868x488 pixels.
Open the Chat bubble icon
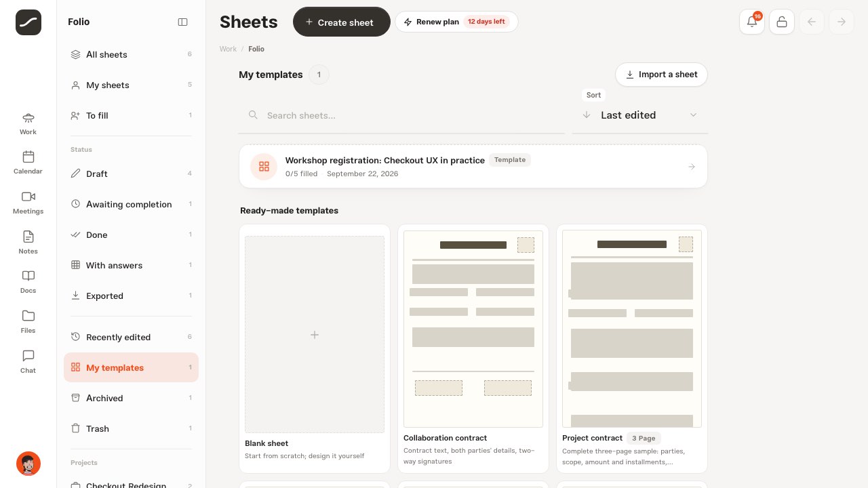tap(28, 362)
